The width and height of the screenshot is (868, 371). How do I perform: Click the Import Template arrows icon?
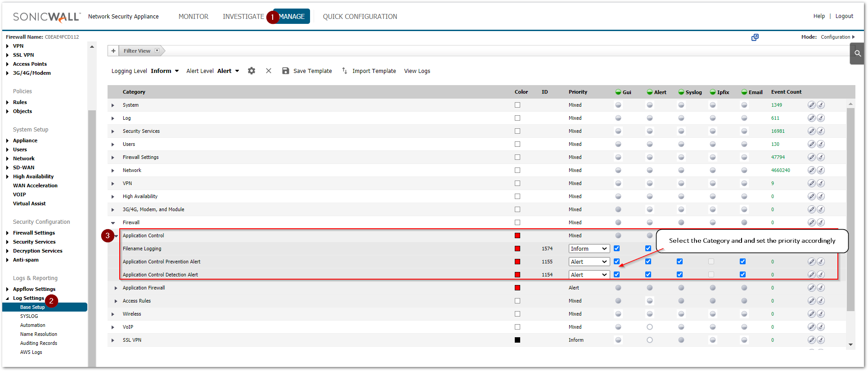[x=345, y=71]
